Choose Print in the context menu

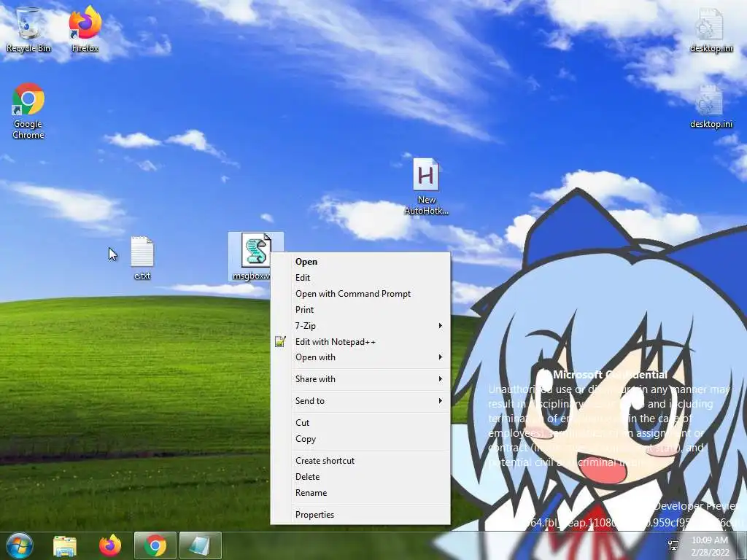point(360,309)
